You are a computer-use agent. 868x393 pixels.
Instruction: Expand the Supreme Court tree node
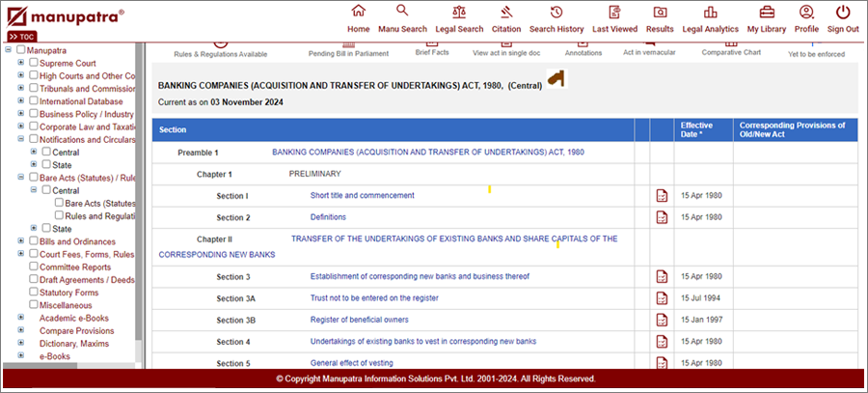[21, 63]
